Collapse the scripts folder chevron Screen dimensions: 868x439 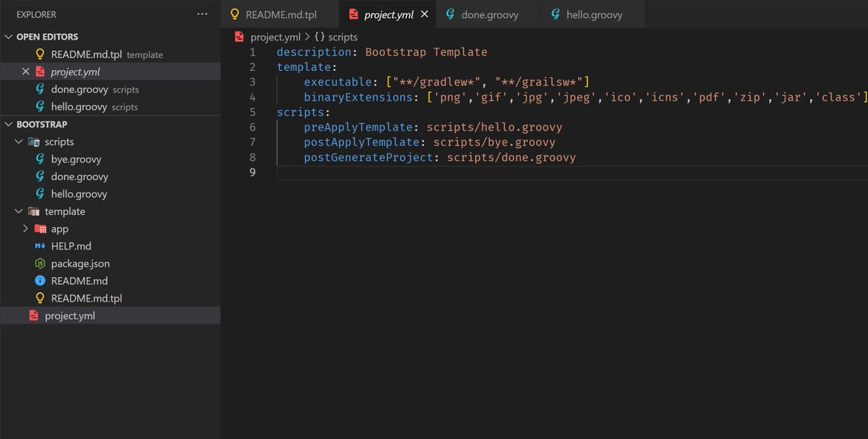coord(19,142)
